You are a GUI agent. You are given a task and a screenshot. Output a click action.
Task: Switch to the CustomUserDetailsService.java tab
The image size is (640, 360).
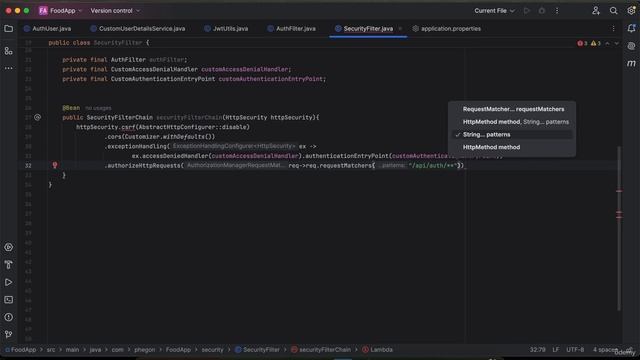[138, 29]
